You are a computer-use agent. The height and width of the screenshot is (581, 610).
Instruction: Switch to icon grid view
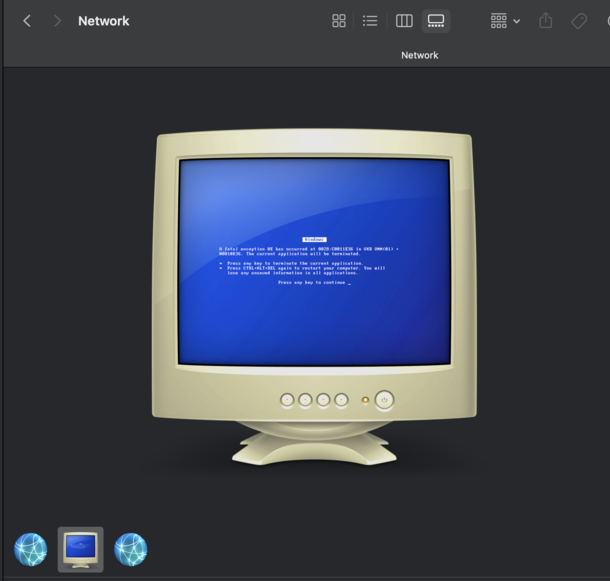pyautogui.click(x=339, y=21)
